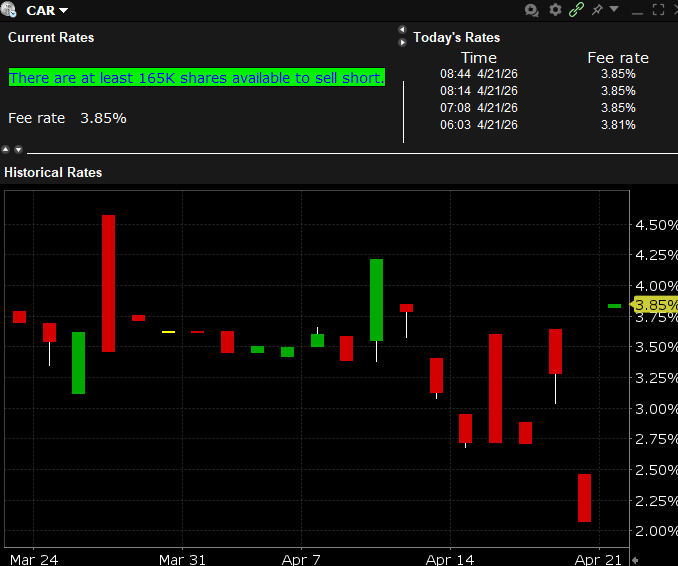Select the 08:44 4/21/26 rate row
Screen dimensions: 678x566
pyautogui.click(x=537, y=74)
